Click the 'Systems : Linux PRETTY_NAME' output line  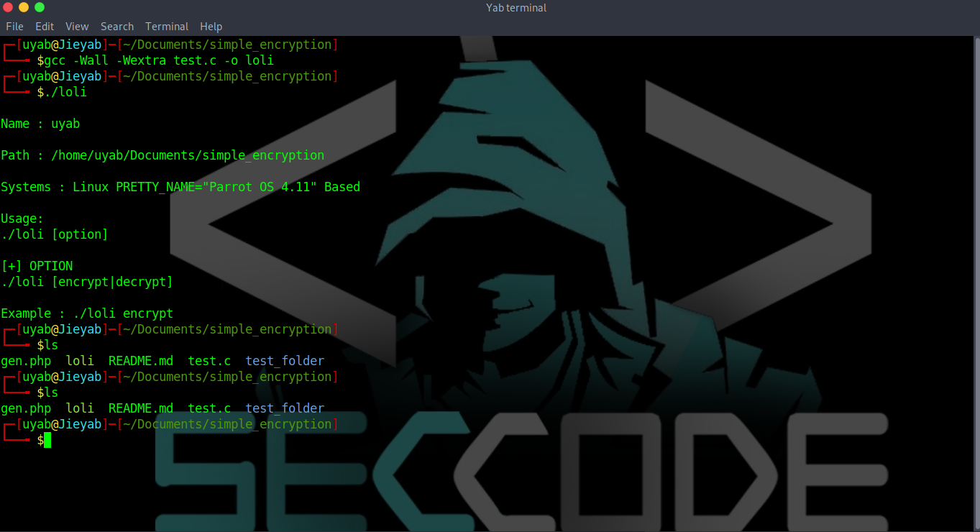[x=180, y=187]
